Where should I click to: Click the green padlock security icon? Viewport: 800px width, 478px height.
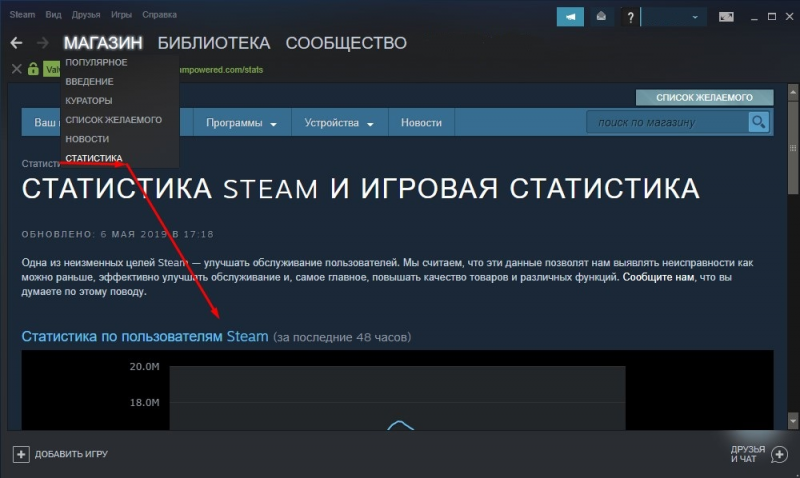pos(33,68)
